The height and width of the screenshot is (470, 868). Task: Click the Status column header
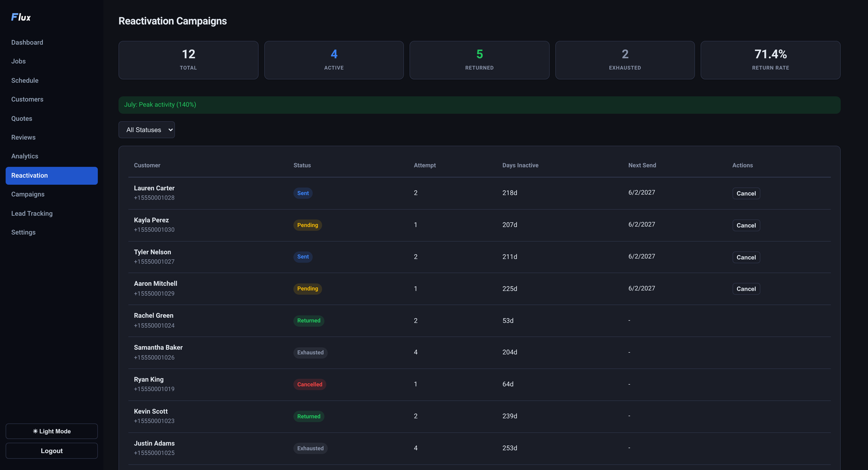(x=302, y=165)
